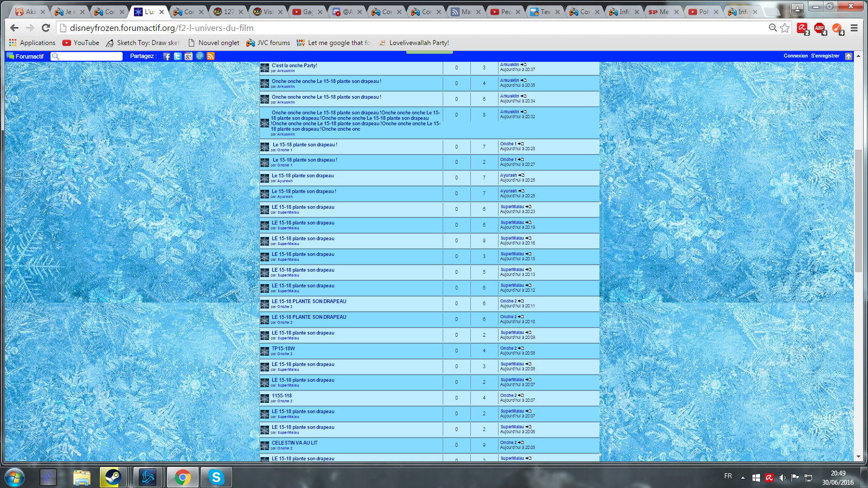Viewport: 868px width, 488px height.
Task: Share the forum by email icon
Action: tap(200, 56)
